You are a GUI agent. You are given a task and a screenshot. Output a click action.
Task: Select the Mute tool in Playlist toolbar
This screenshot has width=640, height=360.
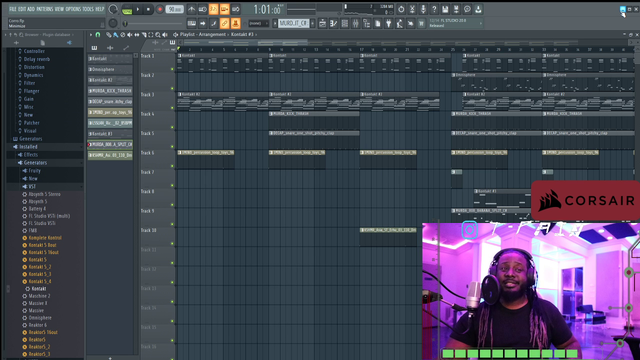130,35
